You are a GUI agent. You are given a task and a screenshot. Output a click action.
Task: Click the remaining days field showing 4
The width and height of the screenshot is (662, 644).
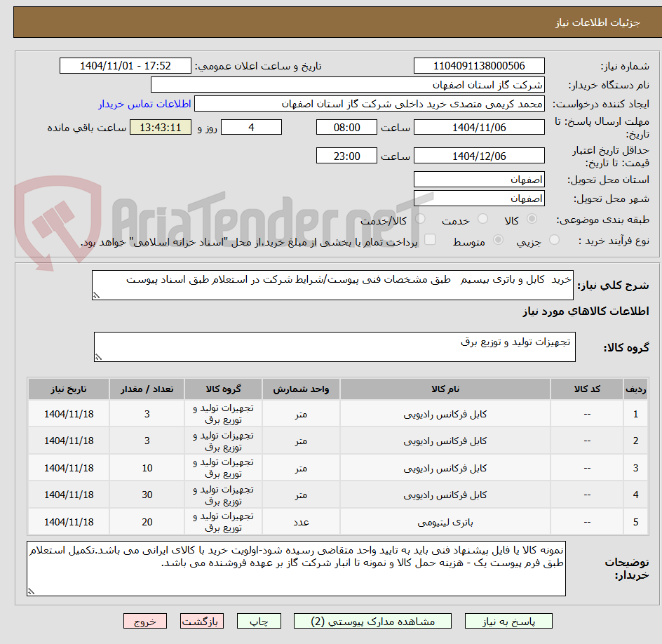pyautogui.click(x=251, y=127)
